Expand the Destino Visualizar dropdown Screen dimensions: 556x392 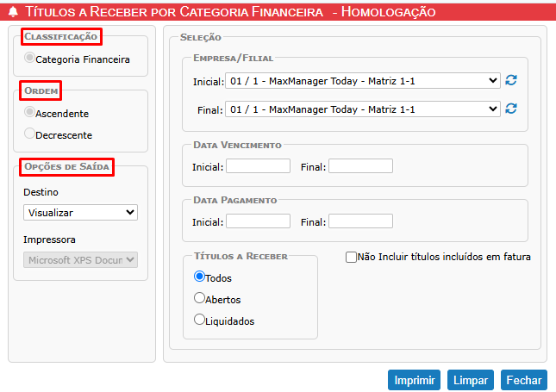[80, 212]
